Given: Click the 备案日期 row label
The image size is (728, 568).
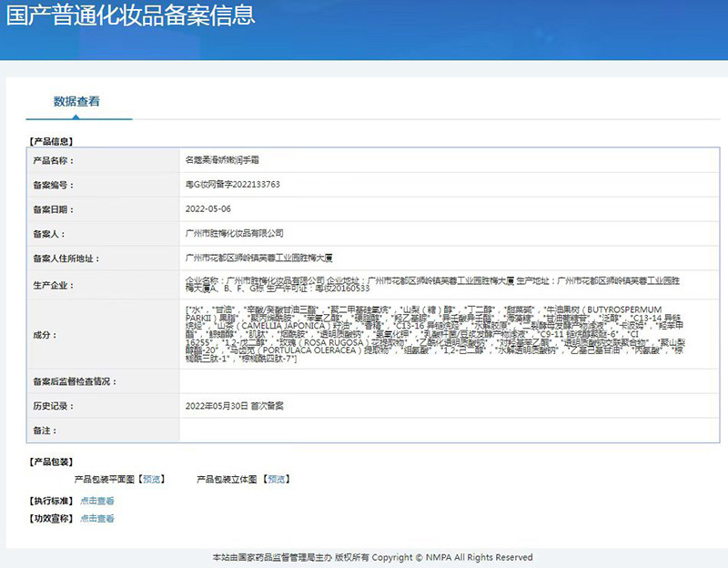Looking at the screenshot, I should [54, 210].
